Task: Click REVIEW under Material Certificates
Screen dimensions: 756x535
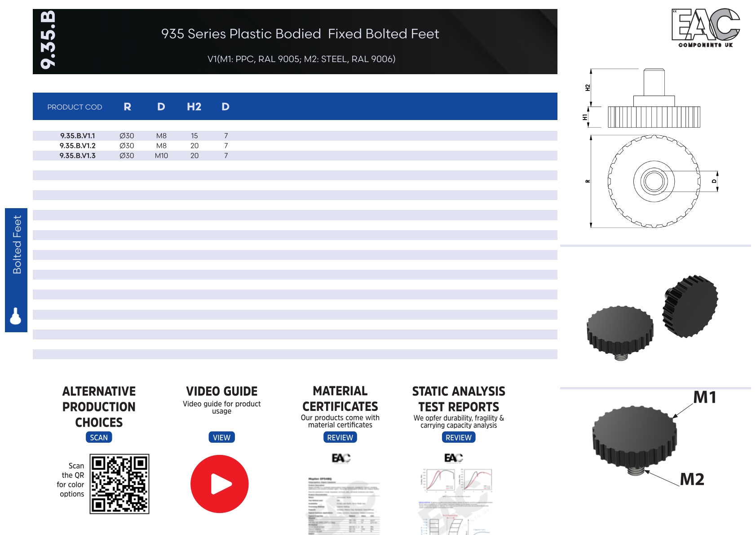Action: (340, 437)
